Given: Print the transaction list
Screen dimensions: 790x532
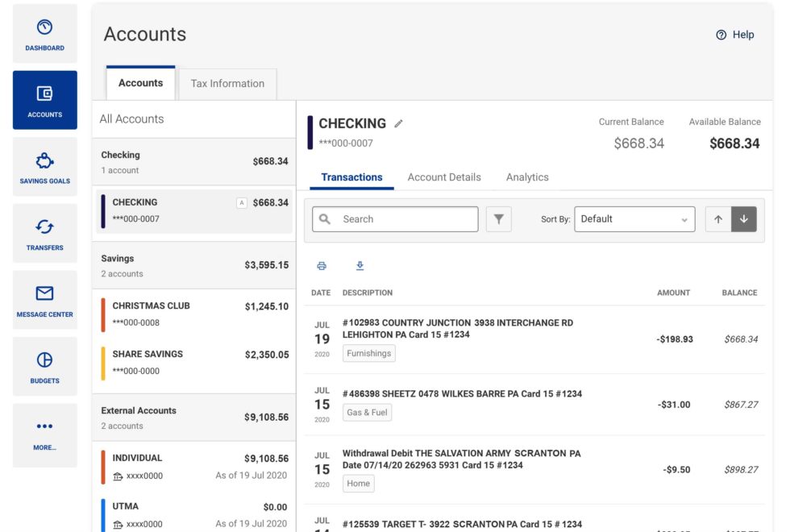Looking at the screenshot, I should 322,265.
